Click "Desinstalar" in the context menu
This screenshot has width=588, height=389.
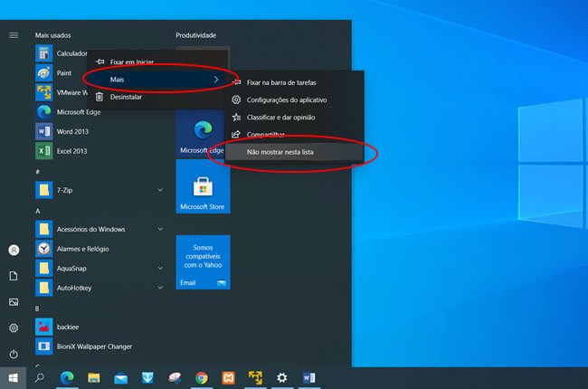pyautogui.click(x=126, y=96)
